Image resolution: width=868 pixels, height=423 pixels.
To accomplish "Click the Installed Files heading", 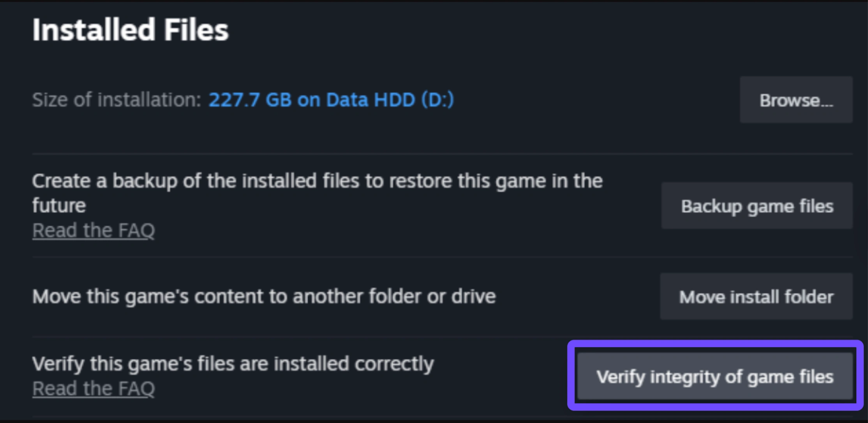I will click(130, 30).
